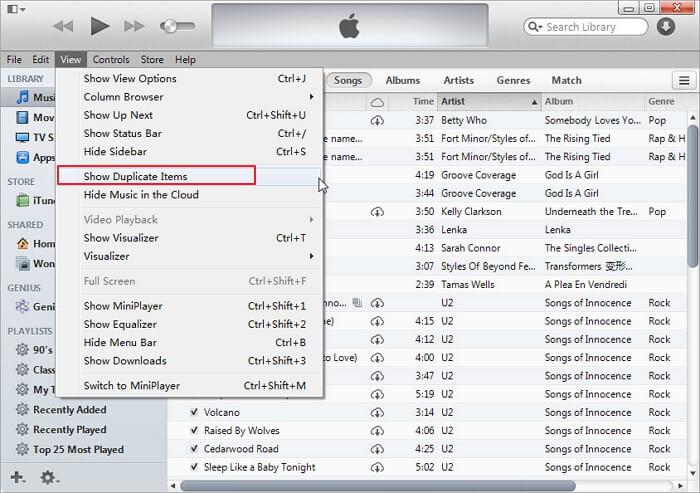Choose Show Status Bar

tap(190, 134)
